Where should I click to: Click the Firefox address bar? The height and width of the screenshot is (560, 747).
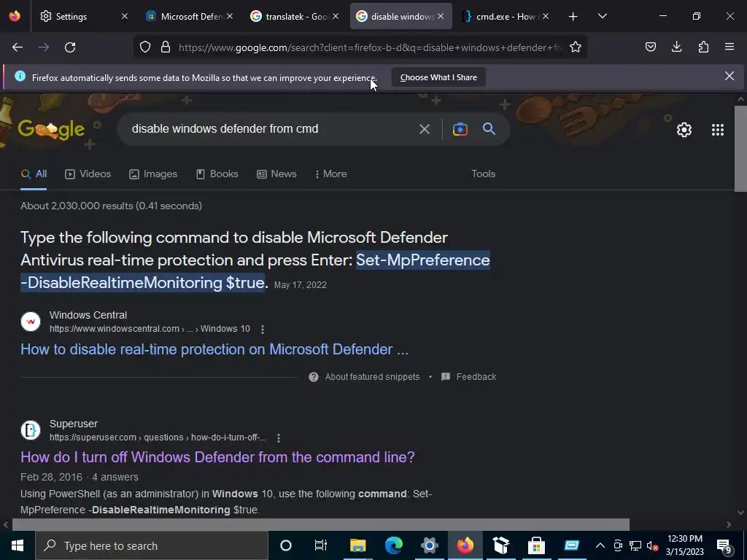(370, 47)
